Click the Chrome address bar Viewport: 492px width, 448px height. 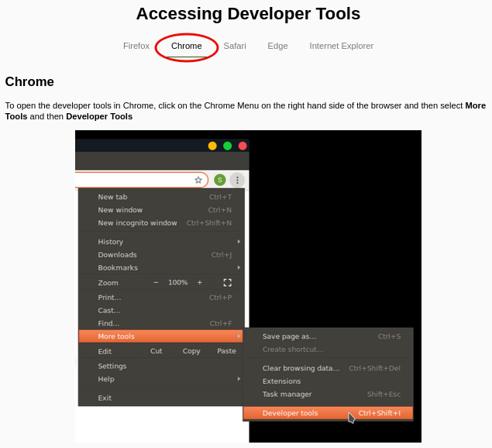[141, 180]
